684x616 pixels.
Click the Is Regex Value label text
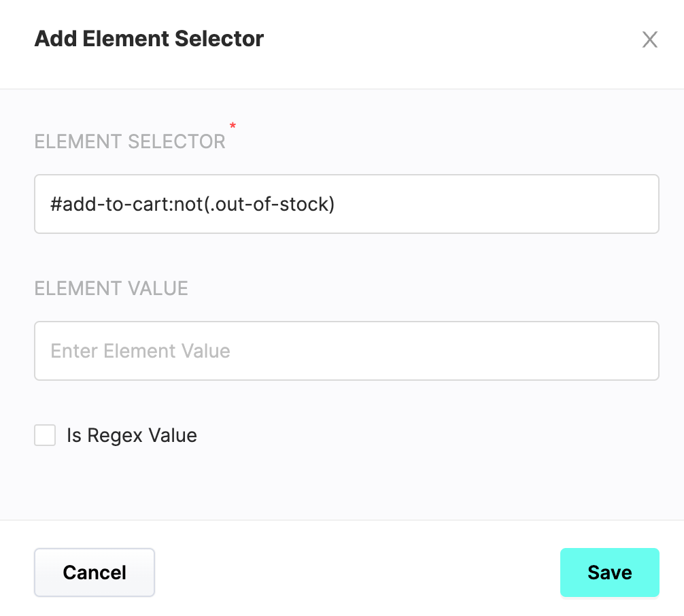[x=132, y=435]
